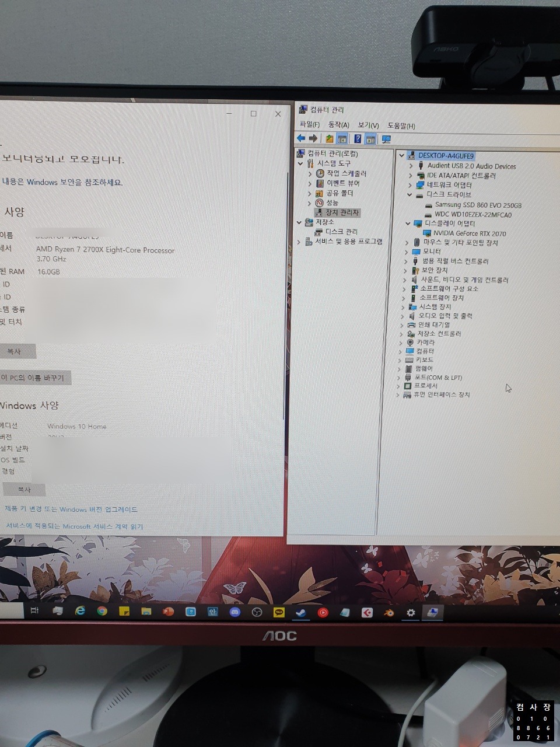Expand 마우스 및 기타 포인팅 장치
560x747 pixels.
tap(407, 242)
